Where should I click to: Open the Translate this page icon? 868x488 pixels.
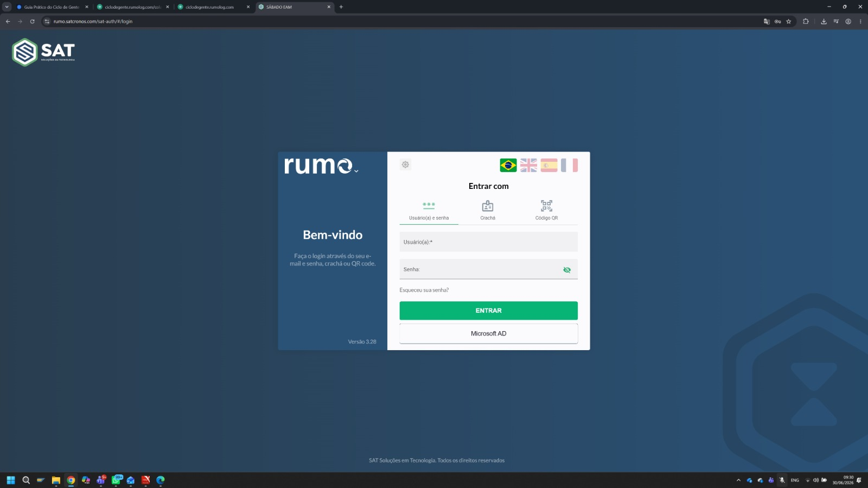(x=767, y=22)
